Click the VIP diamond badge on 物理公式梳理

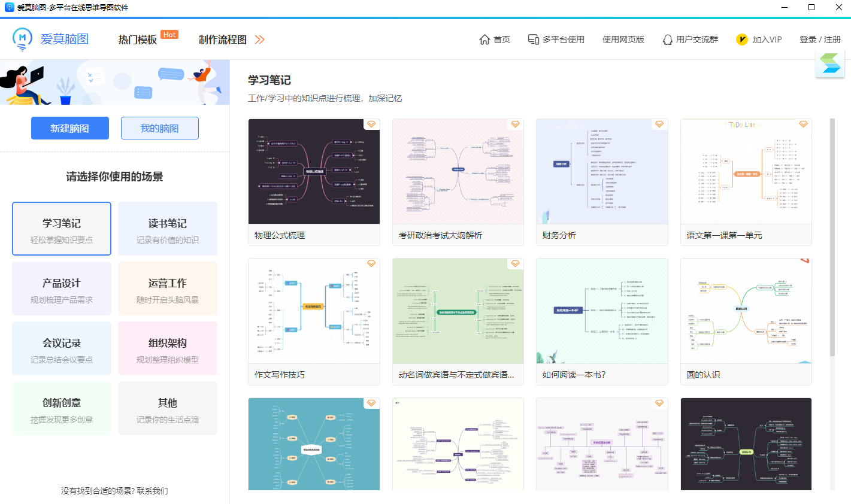(372, 124)
